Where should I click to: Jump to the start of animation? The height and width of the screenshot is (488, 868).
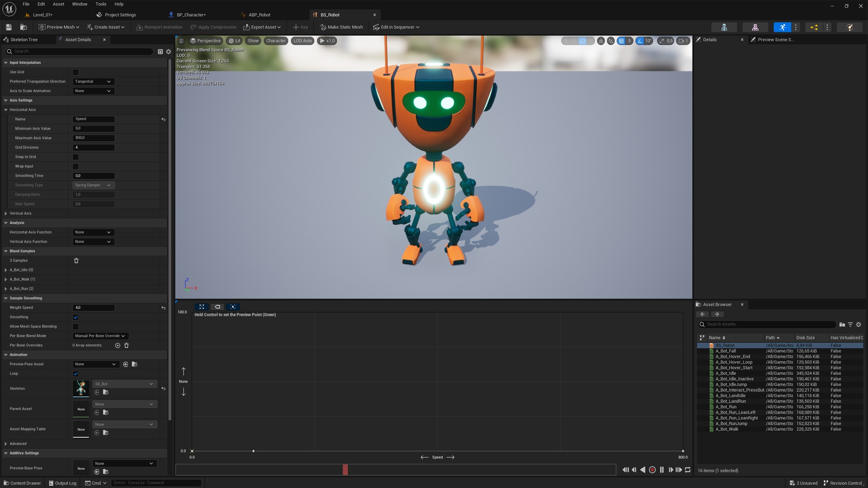[626, 470]
